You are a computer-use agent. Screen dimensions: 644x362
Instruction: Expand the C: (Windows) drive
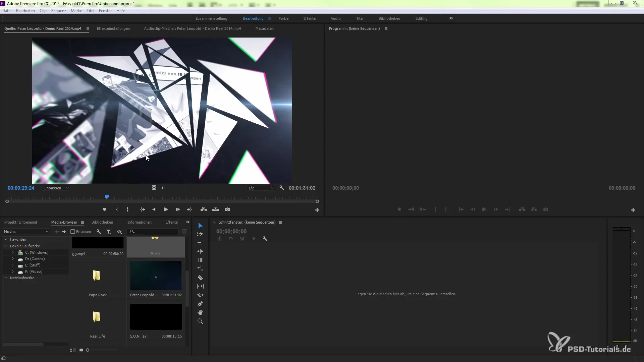(x=13, y=252)
